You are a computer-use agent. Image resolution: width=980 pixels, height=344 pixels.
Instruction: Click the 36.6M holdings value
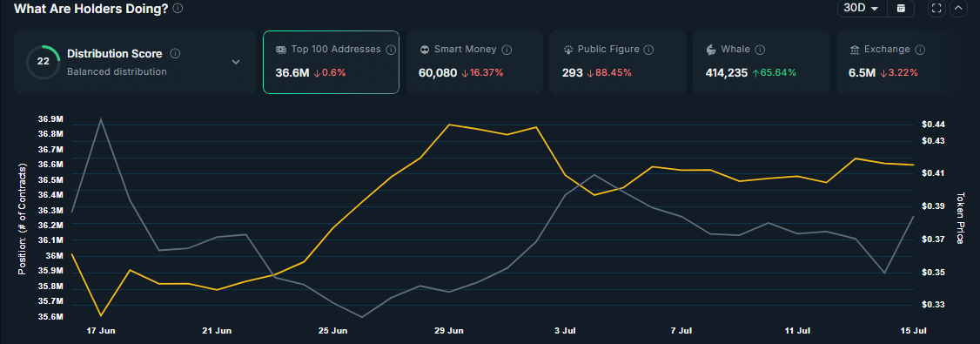[292, 72]
